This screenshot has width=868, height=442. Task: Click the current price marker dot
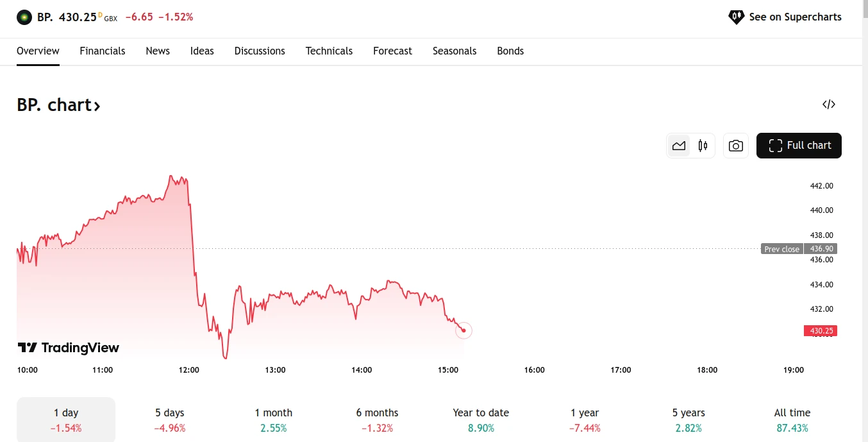click(x=463, y=330)
